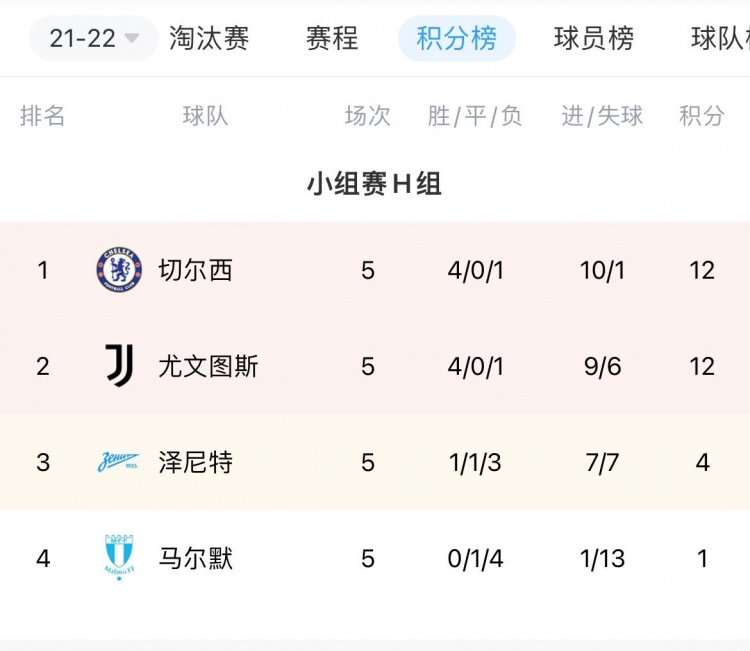Click the Malmö FF crest icon
Image resolution: width=750 pixels, height=651 pixels.
(119, 557)
